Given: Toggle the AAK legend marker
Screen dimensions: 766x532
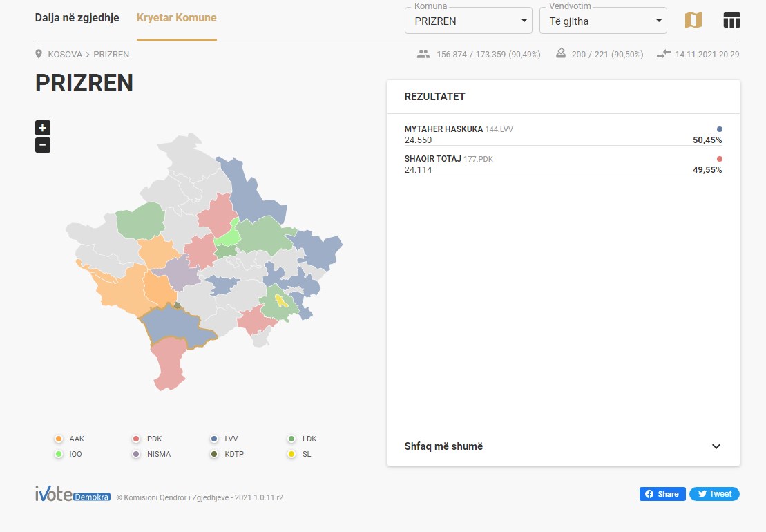Looking at the screenshot, I should (x=59, y=439).
